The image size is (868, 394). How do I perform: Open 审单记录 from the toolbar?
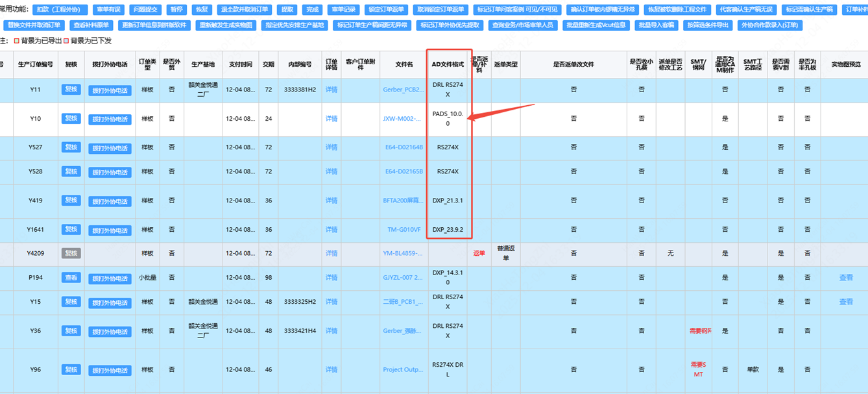click(342, 10)
